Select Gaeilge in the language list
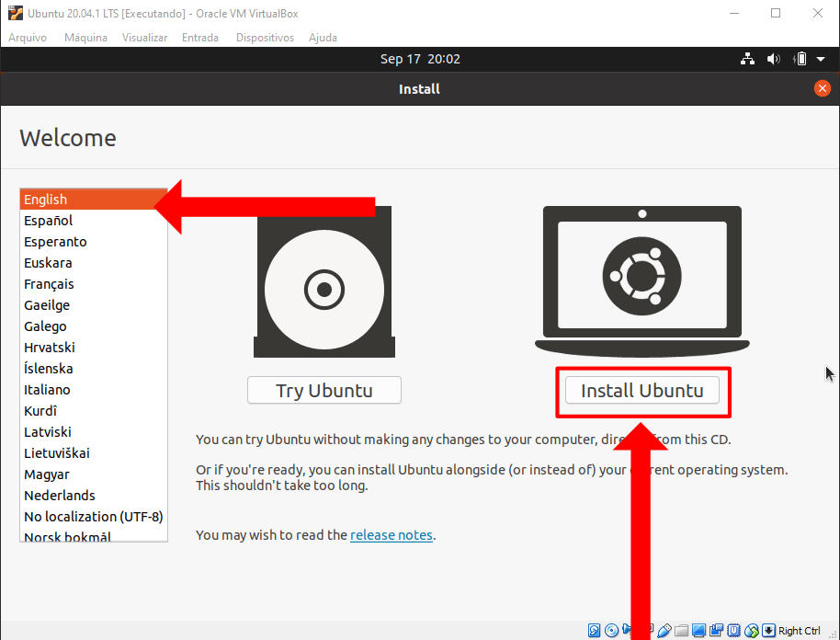The width and height of the screenshot is (840, 640). pyautogui.click(x=94, y=305)
